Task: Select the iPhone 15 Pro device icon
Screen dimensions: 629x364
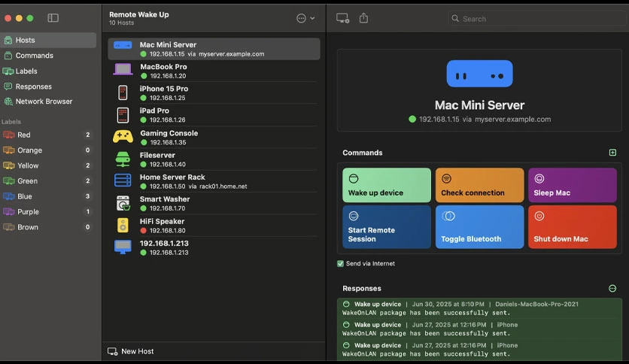Action: click(123, 93)
